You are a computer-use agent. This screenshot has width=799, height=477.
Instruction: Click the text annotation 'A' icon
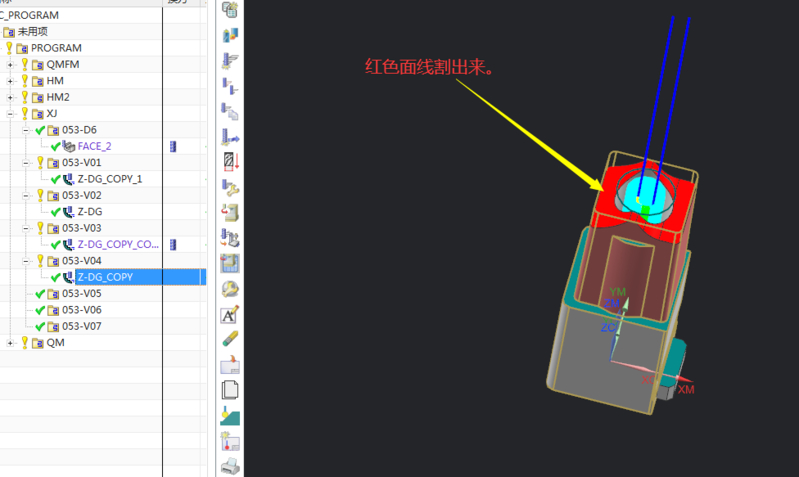229,314
